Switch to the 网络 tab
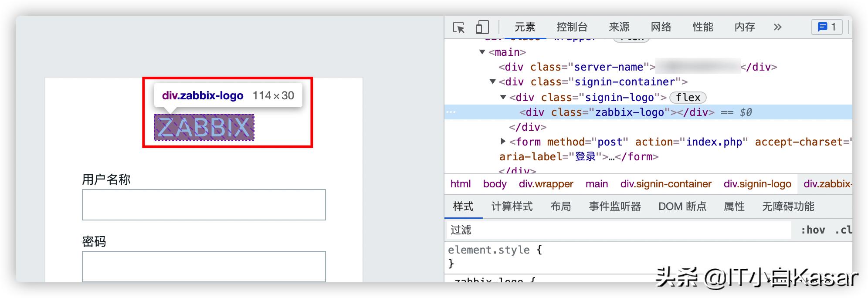Screen dimensions: 868x298 (661, 27)
